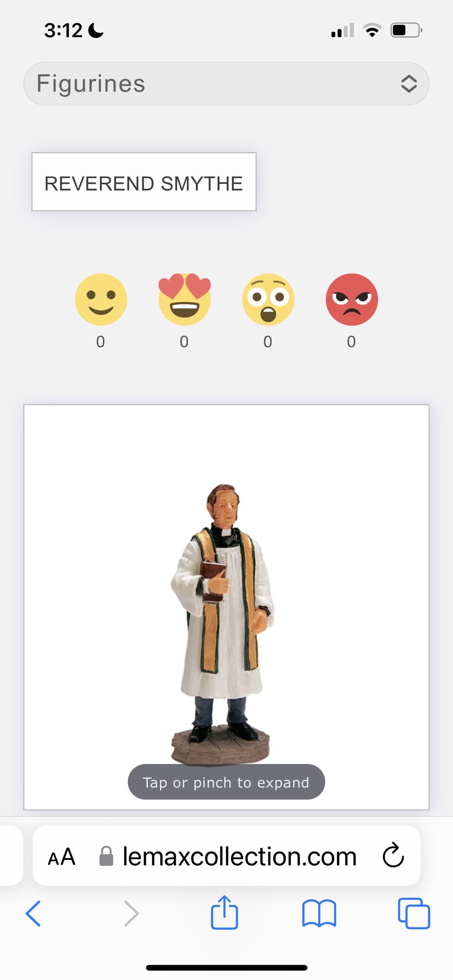Open the Figurines category dropdown
This screenshot has height=980, width=453.
(226, 84)
